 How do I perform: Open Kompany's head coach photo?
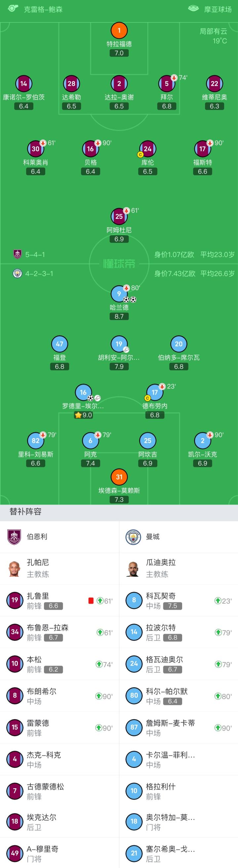(15, 568)
